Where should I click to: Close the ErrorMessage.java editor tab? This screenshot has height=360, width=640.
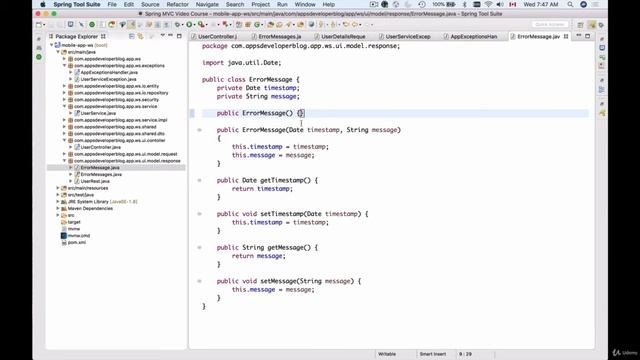point(566,36)
